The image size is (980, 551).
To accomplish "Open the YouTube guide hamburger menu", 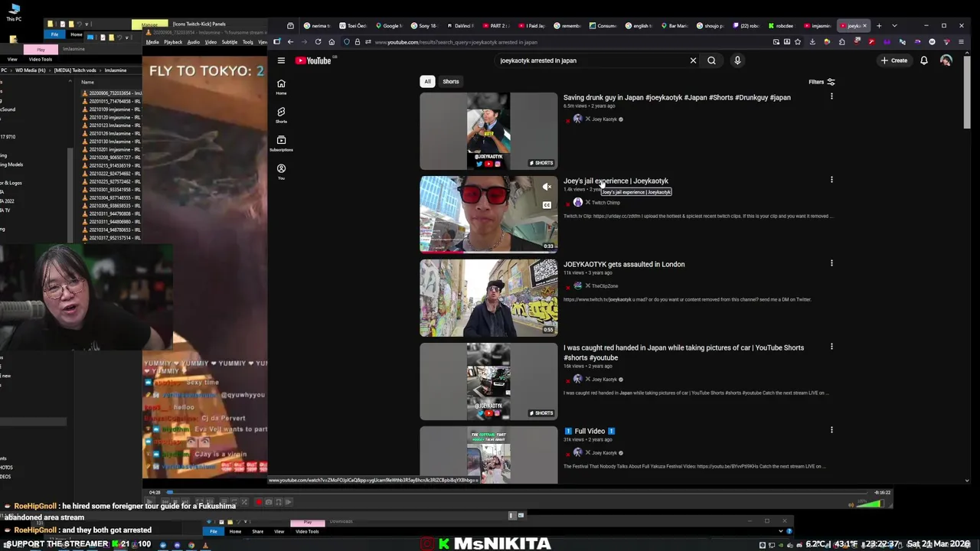I will coord(281,60).
